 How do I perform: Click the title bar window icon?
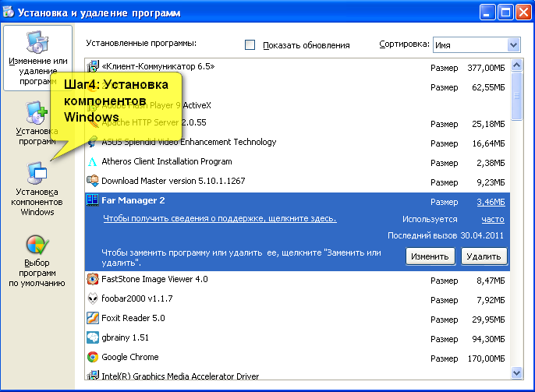(9, 12)
